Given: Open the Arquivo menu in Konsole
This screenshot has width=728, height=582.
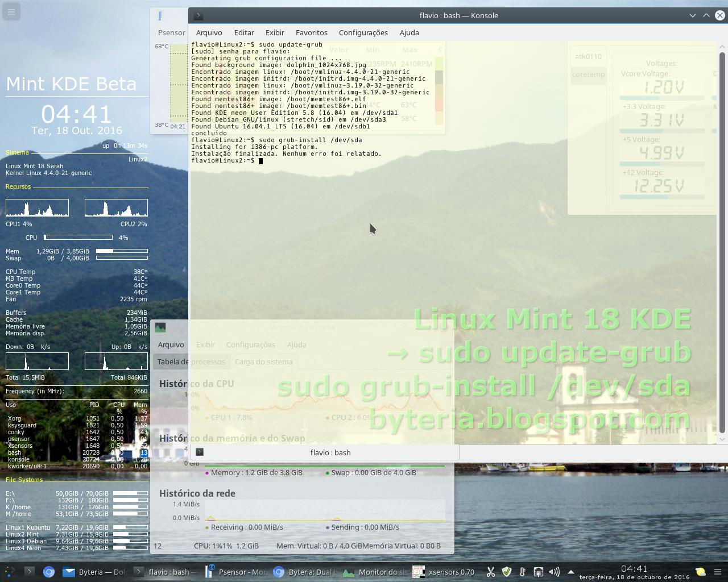Looking at the screenshot, I should [x=209, y=32].
